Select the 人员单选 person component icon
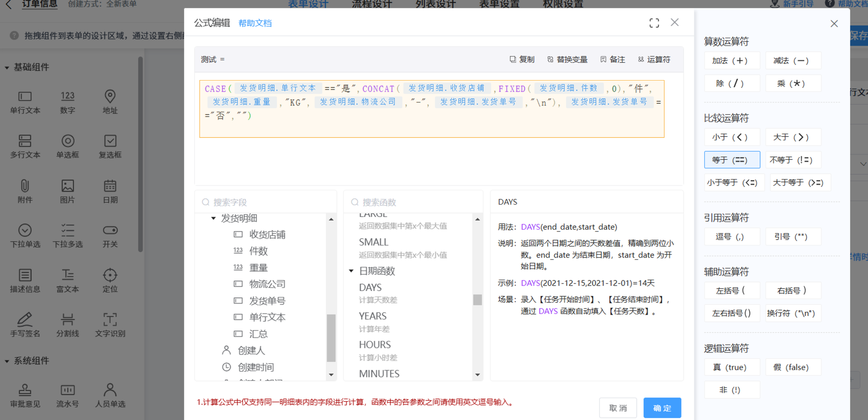 (x=110, y=390)
